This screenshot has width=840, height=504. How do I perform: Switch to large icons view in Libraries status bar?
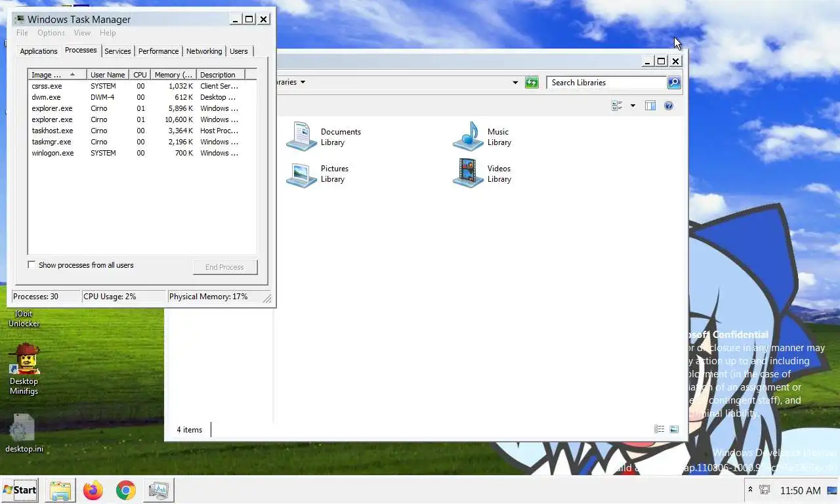674,429
